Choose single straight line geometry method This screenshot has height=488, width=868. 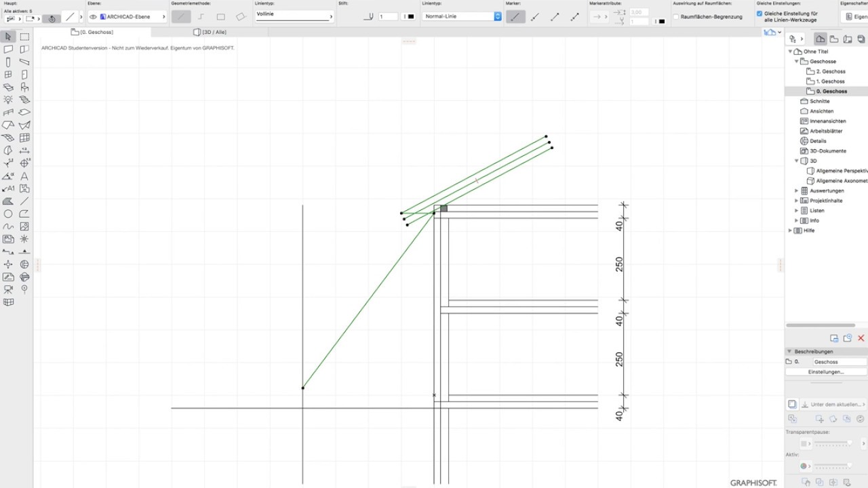point(181,17)
